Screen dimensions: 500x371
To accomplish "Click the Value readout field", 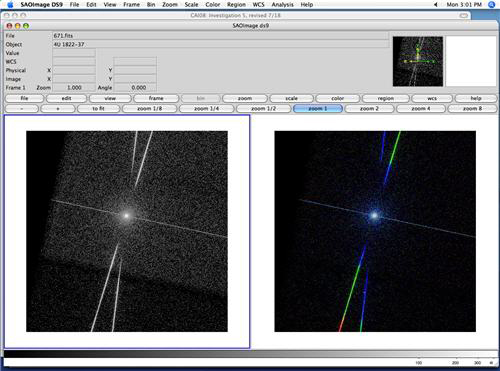I will tap(74, 53).
